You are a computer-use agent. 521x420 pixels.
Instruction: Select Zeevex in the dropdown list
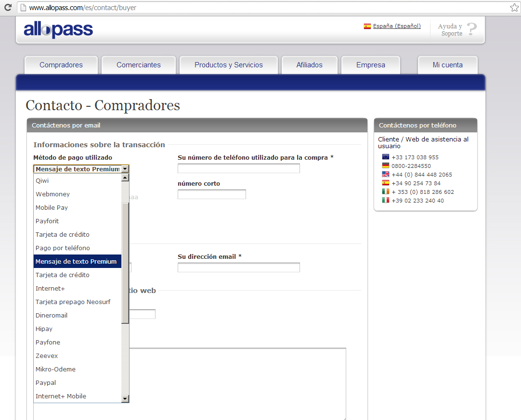(x=78, y=356)
